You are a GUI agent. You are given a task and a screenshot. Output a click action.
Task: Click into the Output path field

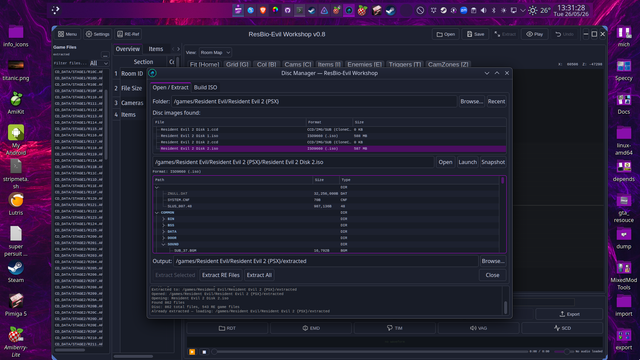click(x=326, y=261)
